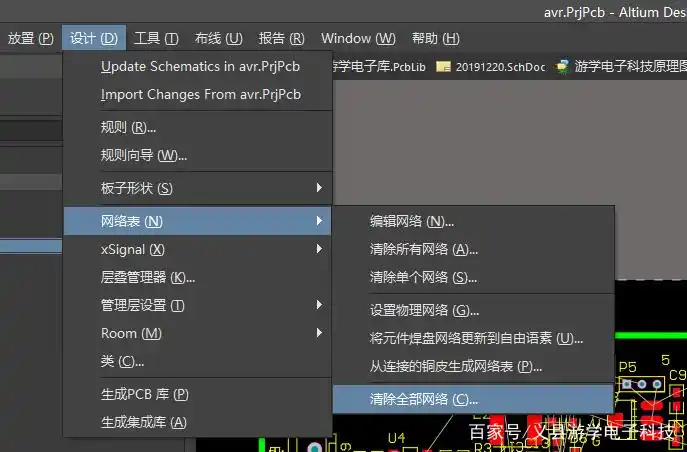Click the 20191220.SchDoc document tab icon
Screen dimensions: 687x452
coord(444,67)
